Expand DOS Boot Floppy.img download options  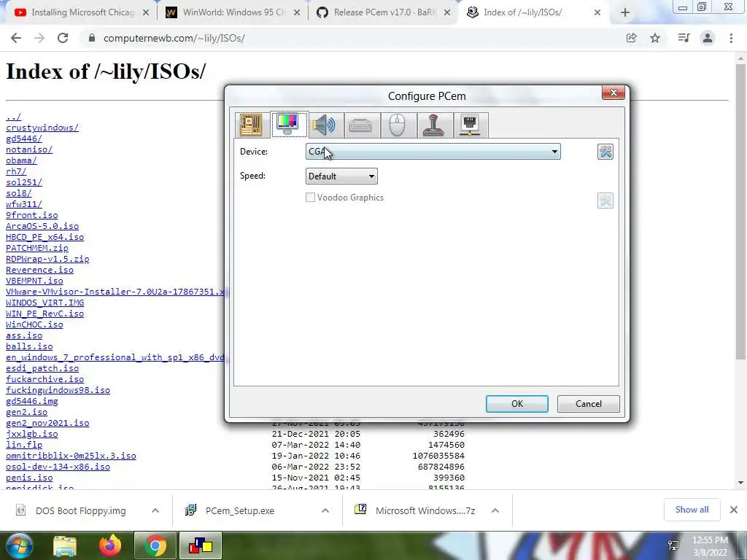pos(155,510)
